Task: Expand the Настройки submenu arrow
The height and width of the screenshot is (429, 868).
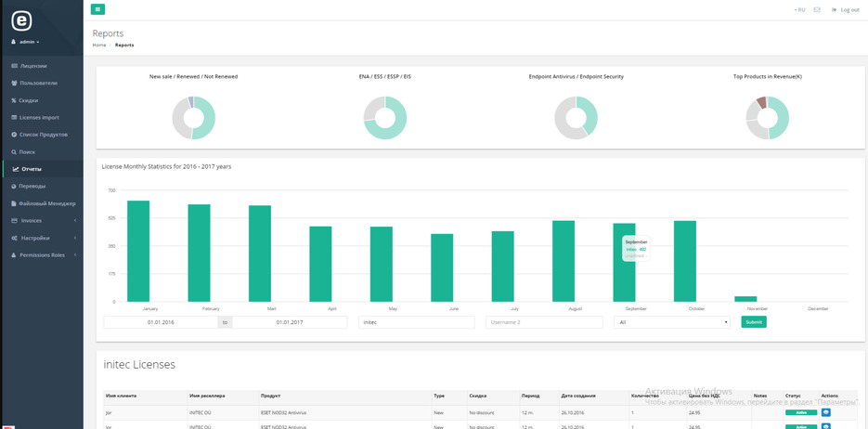Action: coord(75,238)
